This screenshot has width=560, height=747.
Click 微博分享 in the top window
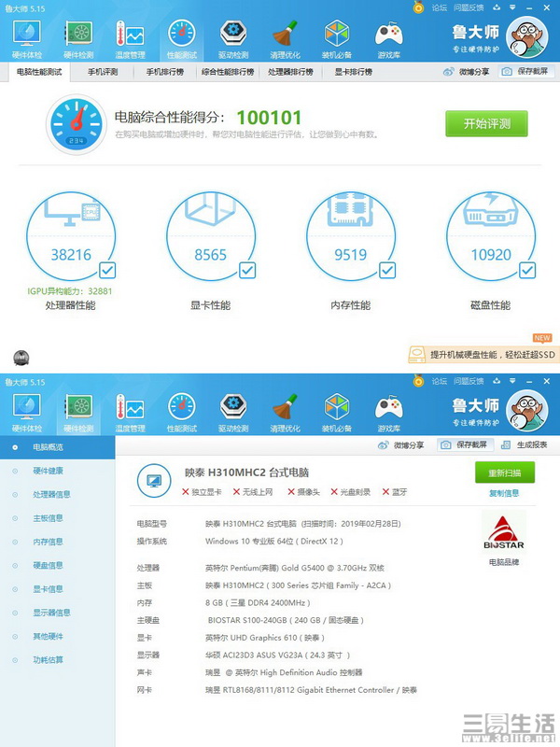tap(466, 72)
